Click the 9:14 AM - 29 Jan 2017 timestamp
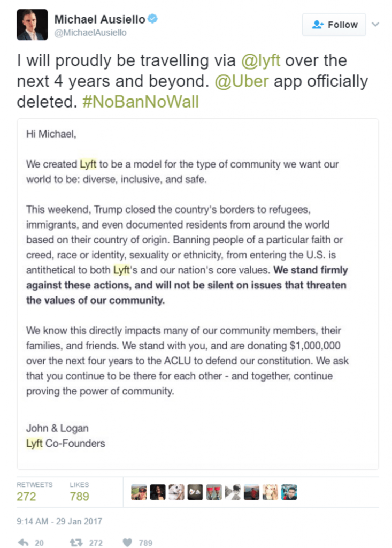Image resolution: width=392 pixels, height=548 pixels. (x=59, y=521)
